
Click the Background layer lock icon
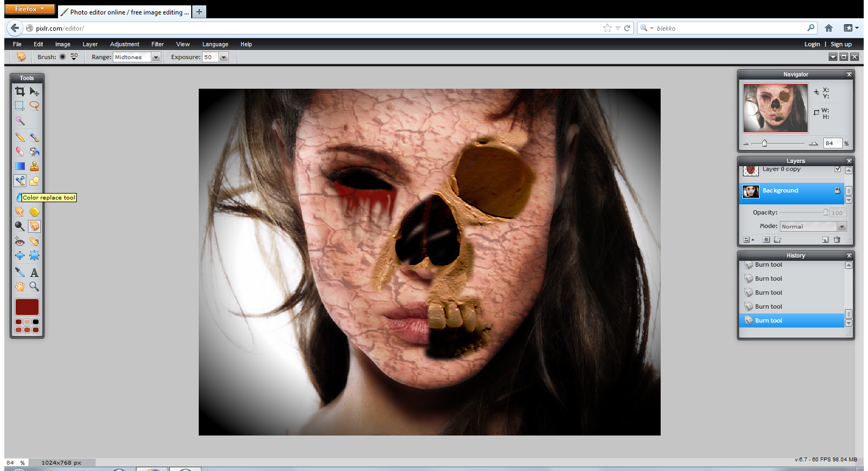837,190
